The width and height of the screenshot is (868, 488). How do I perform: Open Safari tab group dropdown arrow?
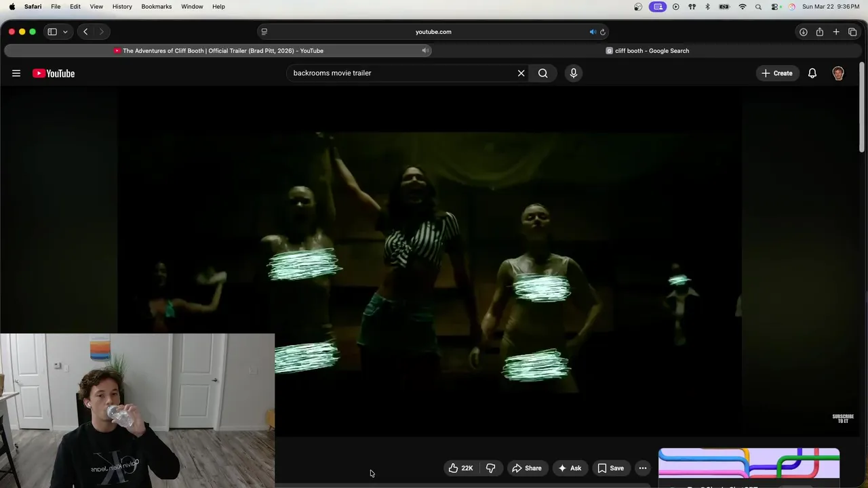tap(65, 32)
